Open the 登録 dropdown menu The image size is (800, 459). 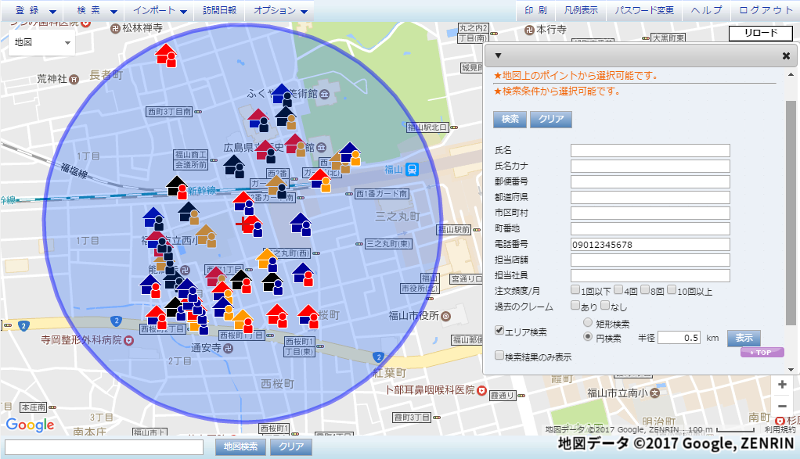coord(36,10)
